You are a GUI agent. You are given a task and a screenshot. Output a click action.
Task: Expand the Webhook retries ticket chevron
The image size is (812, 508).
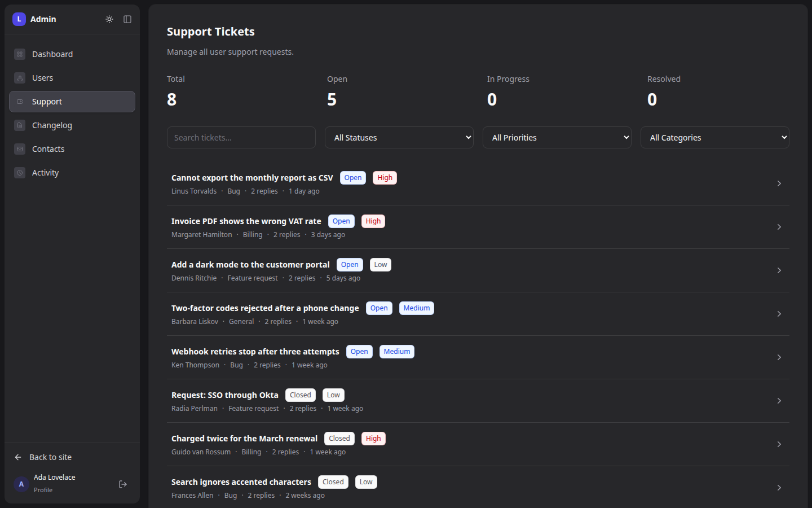(779, 357)
